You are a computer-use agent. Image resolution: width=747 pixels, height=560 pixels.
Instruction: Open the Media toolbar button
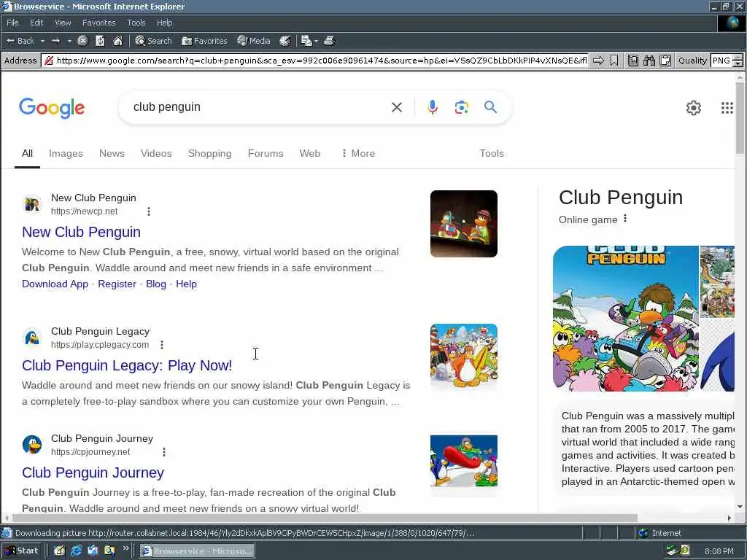click(x=254, y=41)
